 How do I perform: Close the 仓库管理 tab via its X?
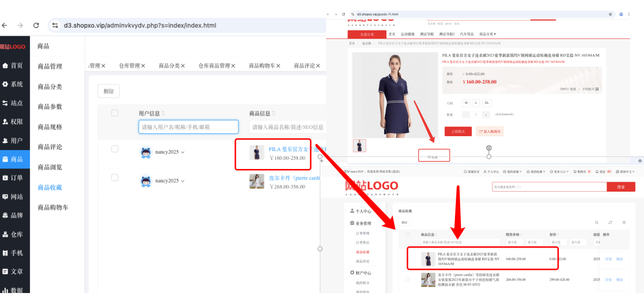tap(143, 66)
